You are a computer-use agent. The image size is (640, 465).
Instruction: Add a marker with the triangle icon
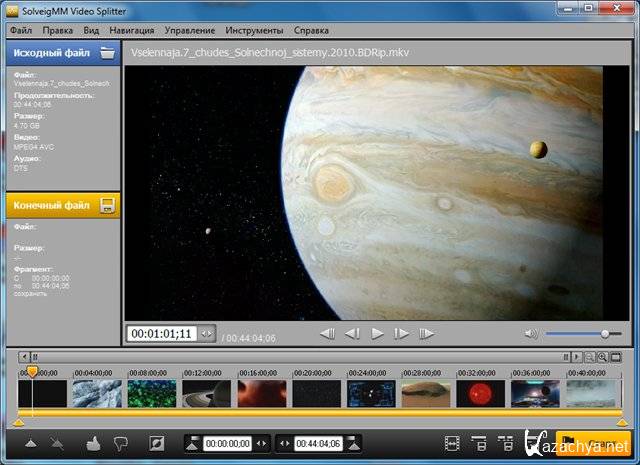pos(30,443)
